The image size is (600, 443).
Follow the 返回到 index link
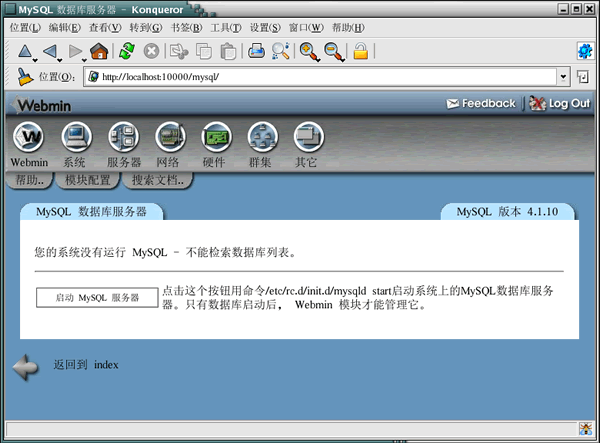[86, 365]
